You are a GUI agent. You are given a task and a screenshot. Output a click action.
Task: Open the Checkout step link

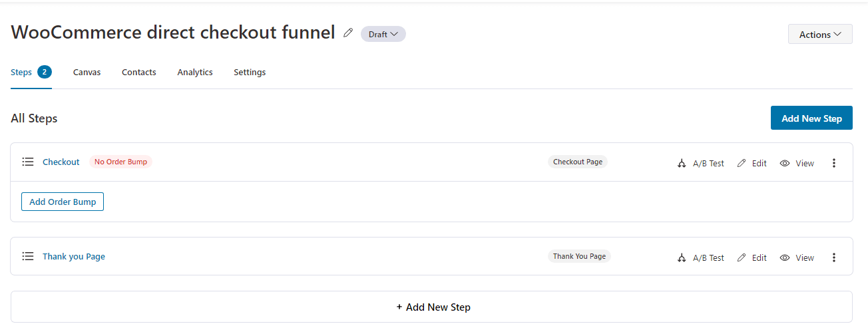coord(61,162)
